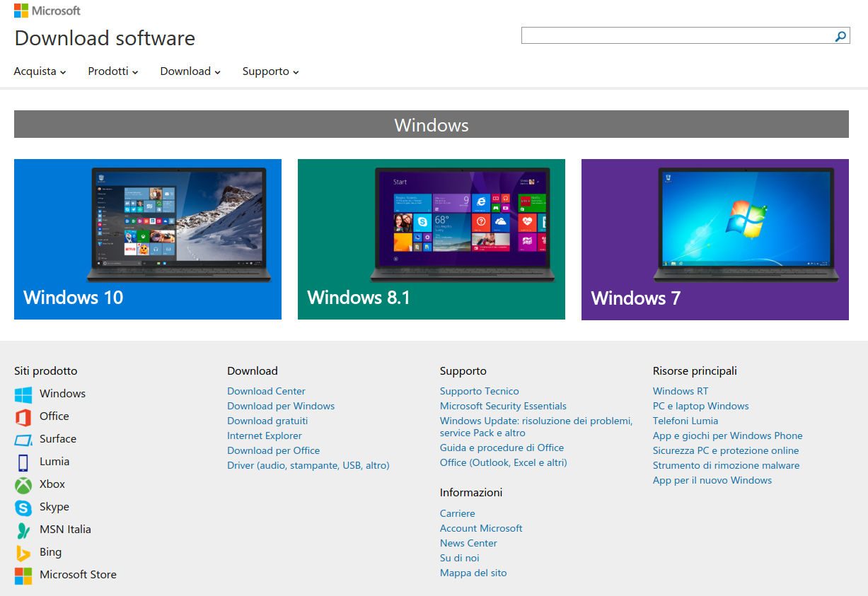Expand the Prodotti dropdown menu
The image size is (868, 596).
click(113, 71)
